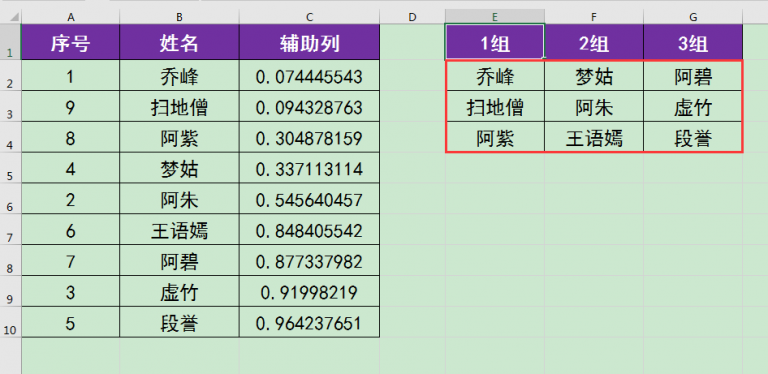Select 段誉 cell under 3组

coord(693,137)
